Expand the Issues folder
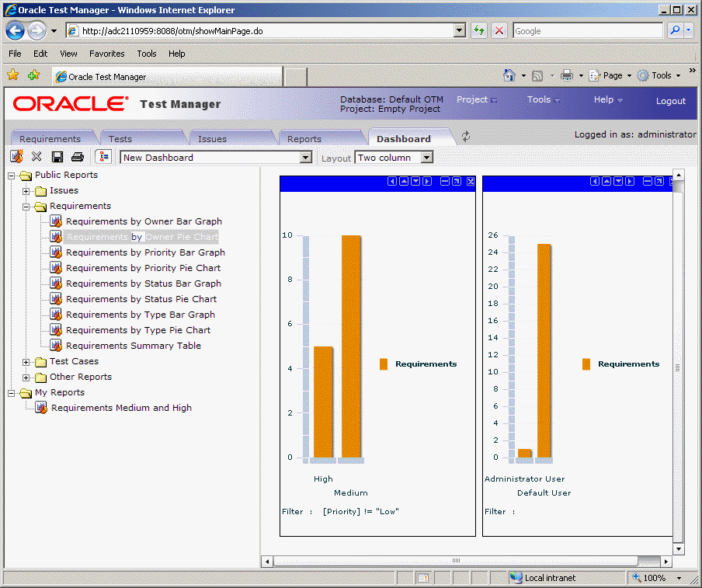Image resolution: width=702 pixels, height=588 pixels. tap(26, 192)
